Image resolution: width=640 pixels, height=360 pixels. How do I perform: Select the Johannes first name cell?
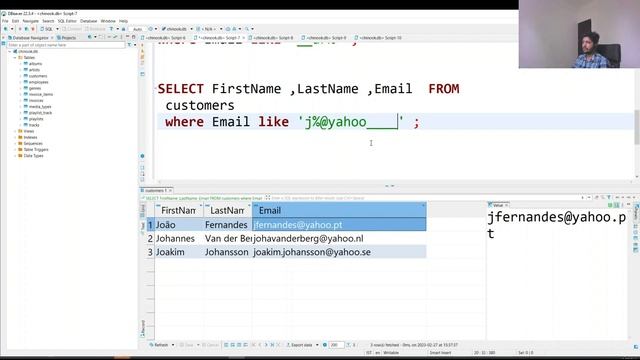coord(179,238)
